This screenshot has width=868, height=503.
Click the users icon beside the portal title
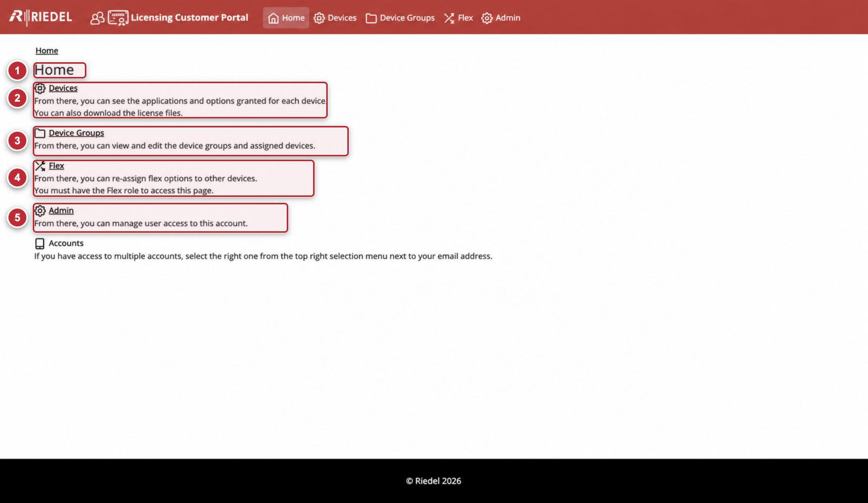[x=97, y=18]
